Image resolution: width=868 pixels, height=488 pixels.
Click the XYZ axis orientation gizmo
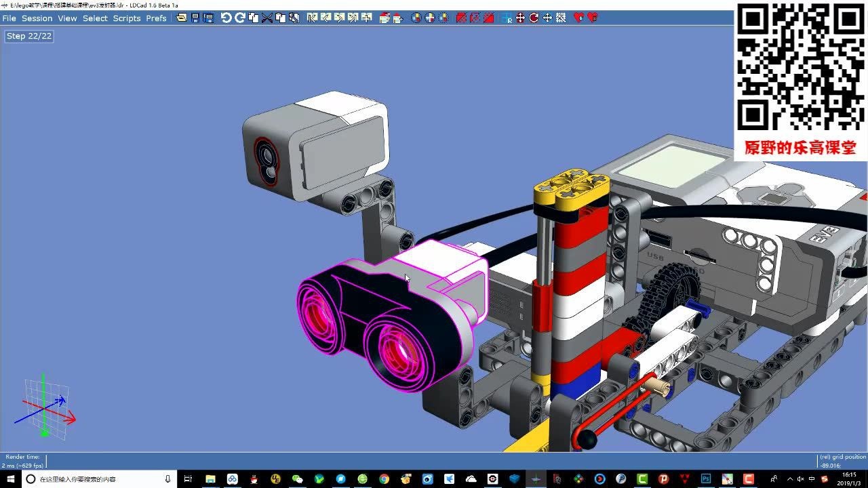point(45,407)
